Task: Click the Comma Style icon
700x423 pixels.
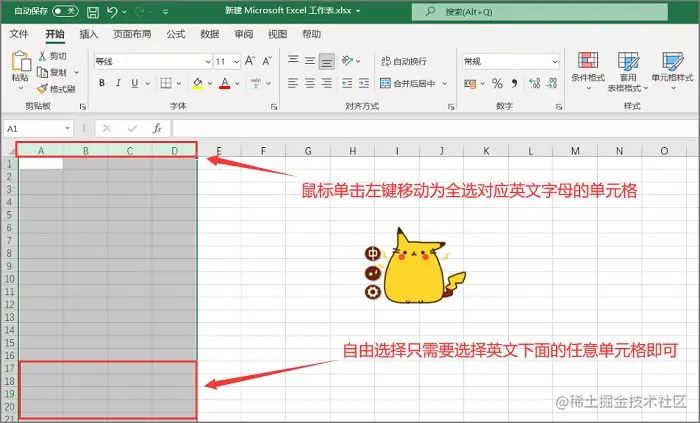Action: click(515, 83)
